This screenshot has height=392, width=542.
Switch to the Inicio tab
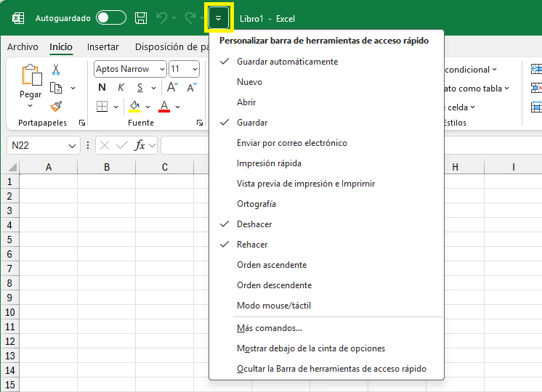[x=61, y=46]
